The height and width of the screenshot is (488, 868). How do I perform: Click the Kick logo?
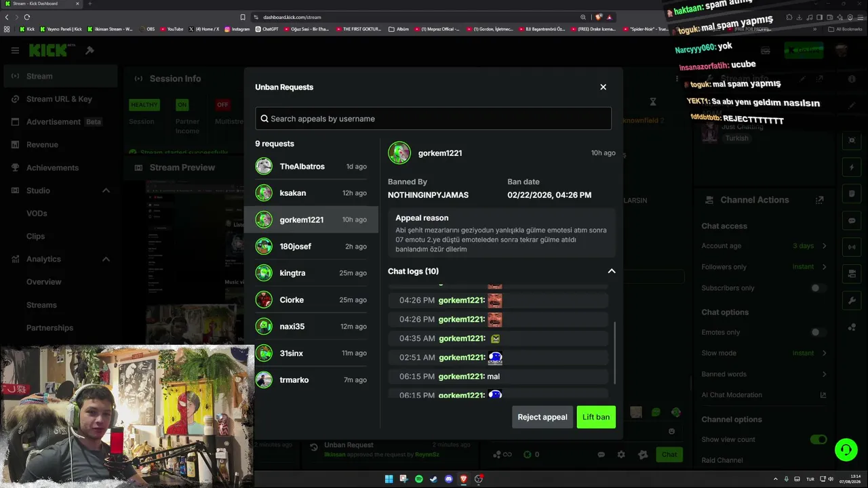tap(49, 50)
